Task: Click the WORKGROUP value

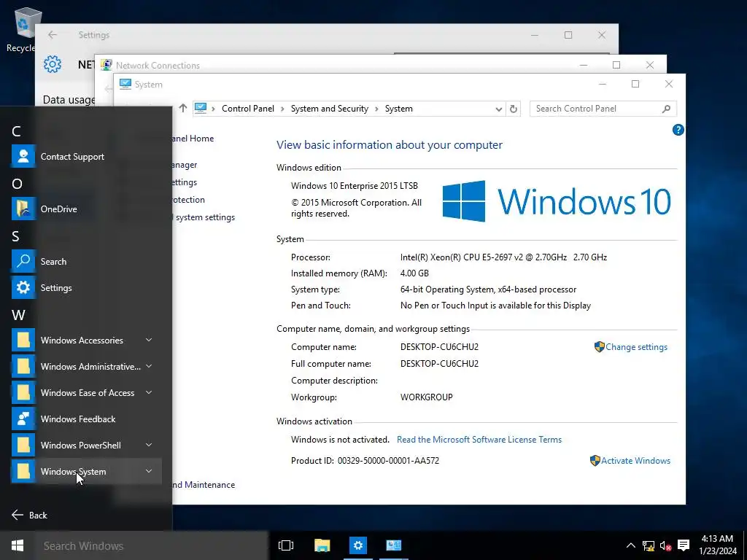Action: pyautogui.click(x=426, y=397)
